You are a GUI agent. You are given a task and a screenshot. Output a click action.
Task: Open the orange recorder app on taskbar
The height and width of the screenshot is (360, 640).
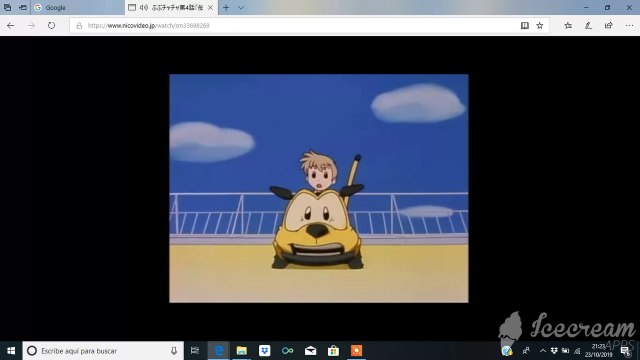coord(356,351)
